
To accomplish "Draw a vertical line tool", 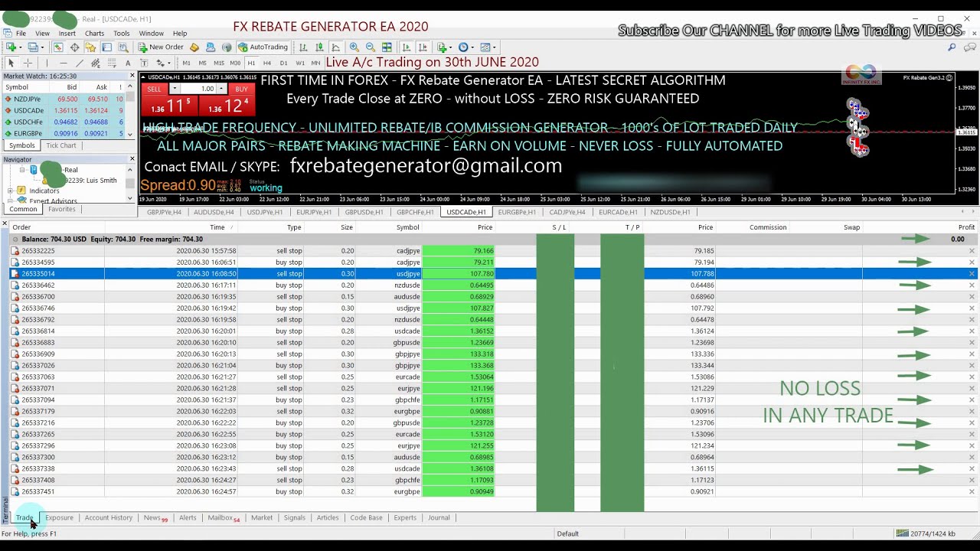I will click(x=47, y=63).
